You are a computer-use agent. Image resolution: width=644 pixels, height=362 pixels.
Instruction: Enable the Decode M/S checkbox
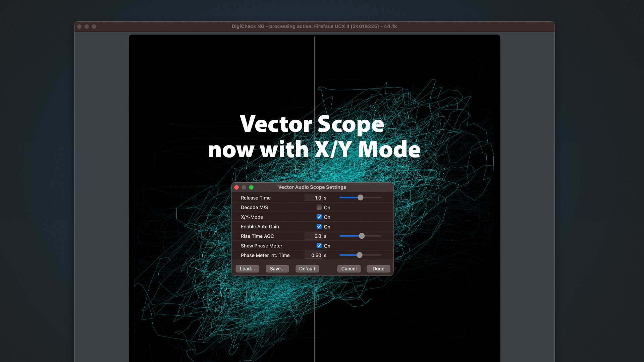319,207
